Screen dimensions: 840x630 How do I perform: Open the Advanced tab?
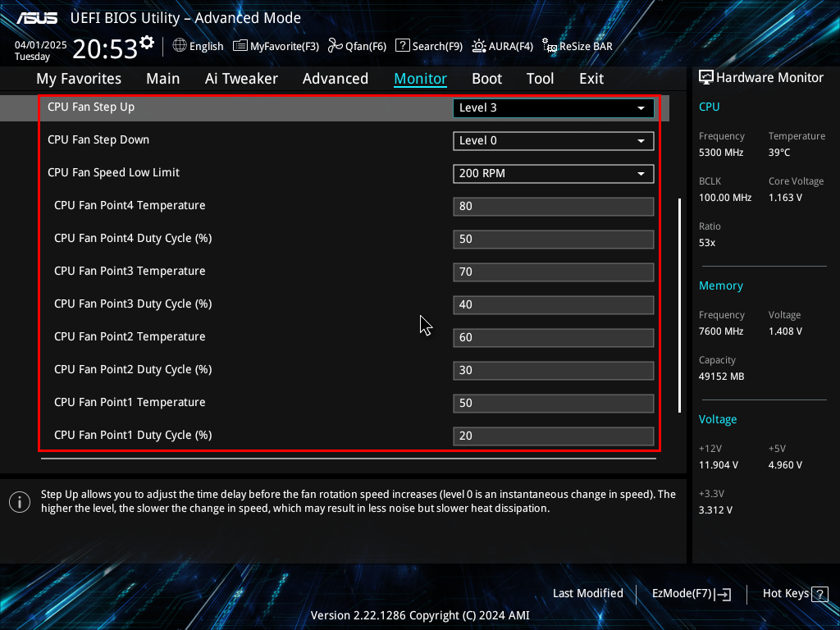[336, 79]
